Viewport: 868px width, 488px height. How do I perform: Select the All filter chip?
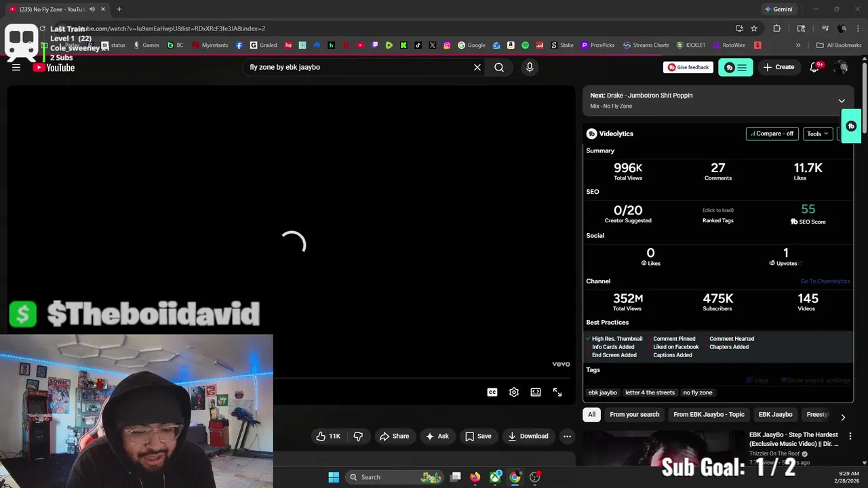point(592,415)
